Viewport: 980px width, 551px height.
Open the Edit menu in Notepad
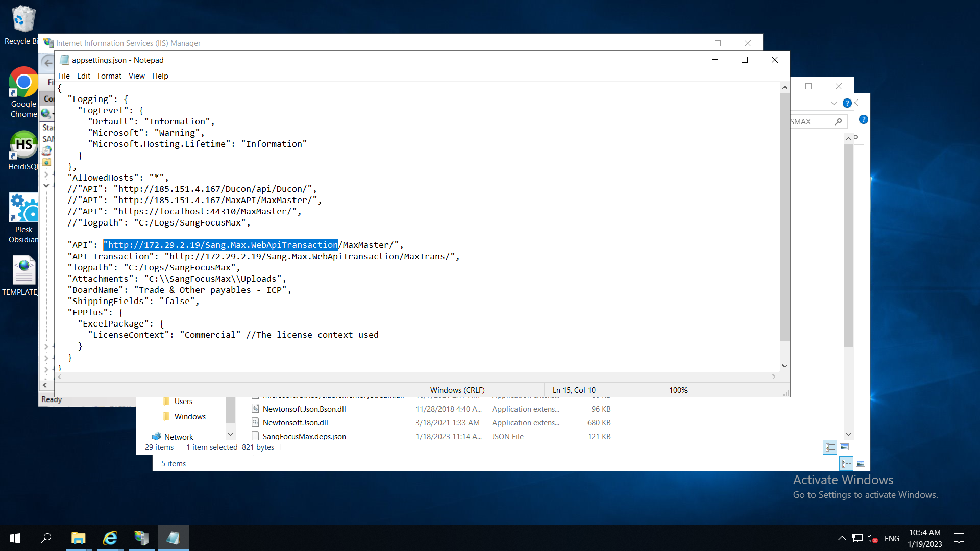(83, 76)
